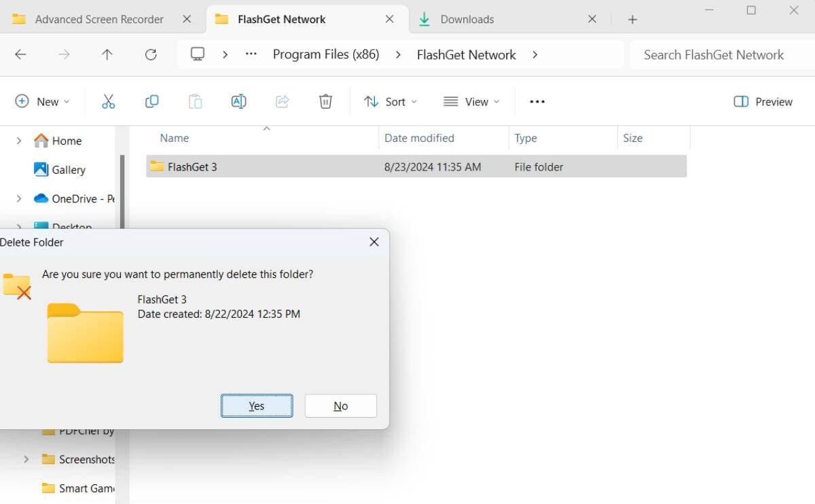Navigate back with the left arrow
815x504 pixels.
point(21,55)
